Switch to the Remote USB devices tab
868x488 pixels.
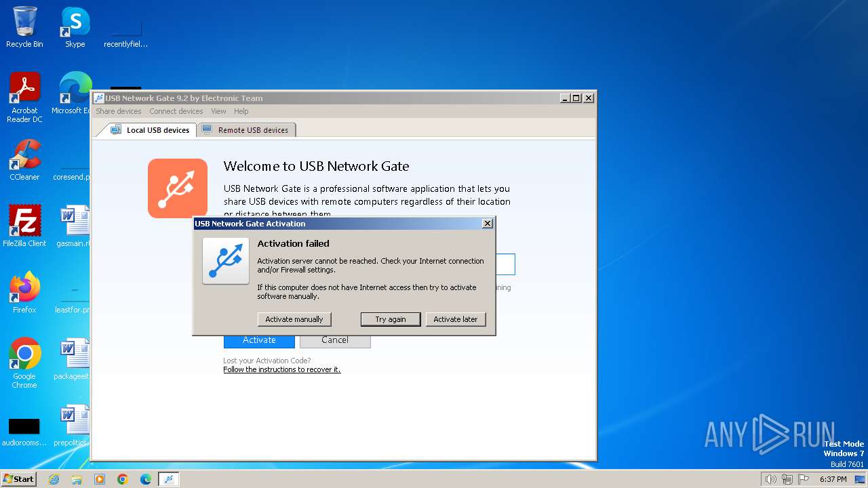pyautogui.click(x=245, y=130)
